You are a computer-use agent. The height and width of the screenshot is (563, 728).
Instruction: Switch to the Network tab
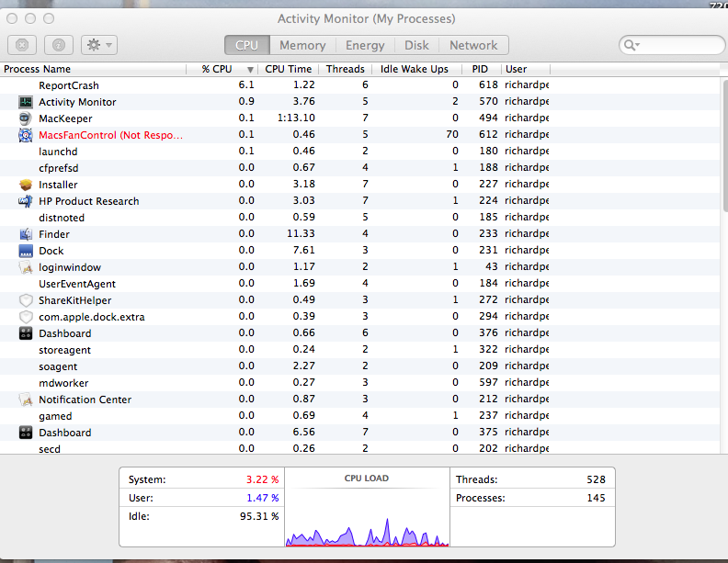[x=473, y=45]
